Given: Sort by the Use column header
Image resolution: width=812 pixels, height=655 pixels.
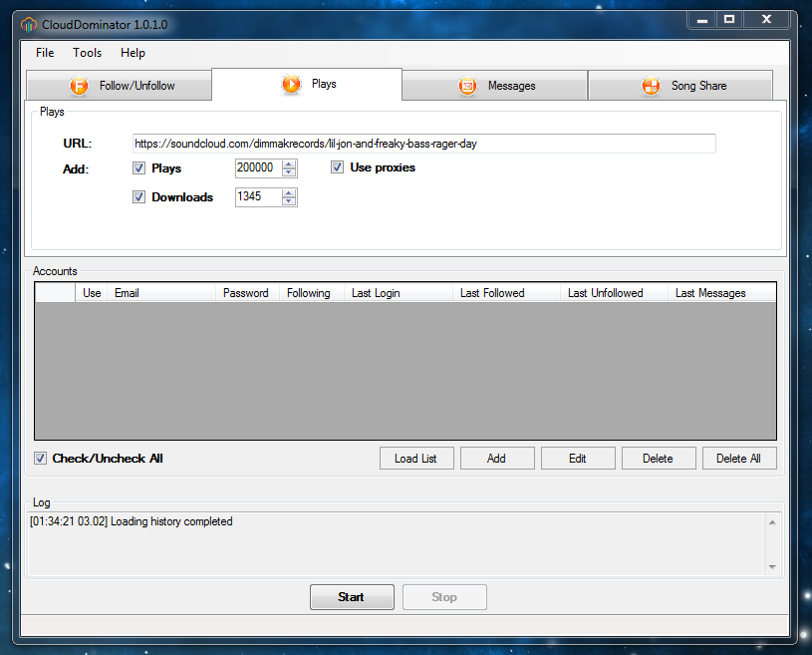Looking at the screenshot, I should coord(92,293).
